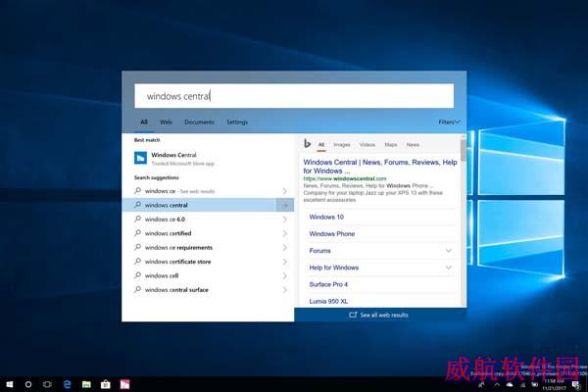Select the 'windows ce 6.0' suggestion

pyautogui.click(x=208, y=220)
